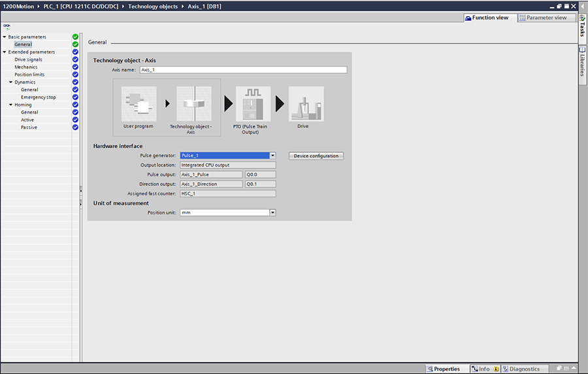Collapse inspector using bottom-right arrow icon
The height and width of the screenshot is (374, 588).
point(574,368)
